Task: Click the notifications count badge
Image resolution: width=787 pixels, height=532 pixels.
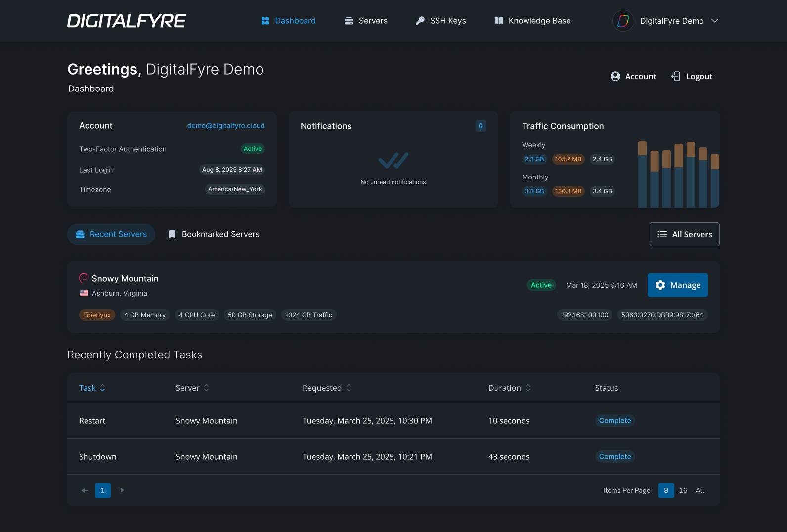Action: click(x=481, y=126)
